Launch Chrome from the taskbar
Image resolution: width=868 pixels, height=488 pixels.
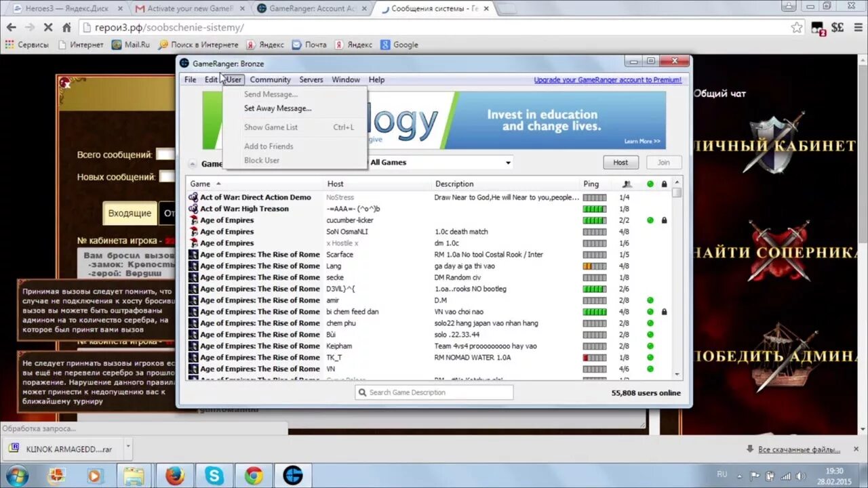[x=254, y=475]
